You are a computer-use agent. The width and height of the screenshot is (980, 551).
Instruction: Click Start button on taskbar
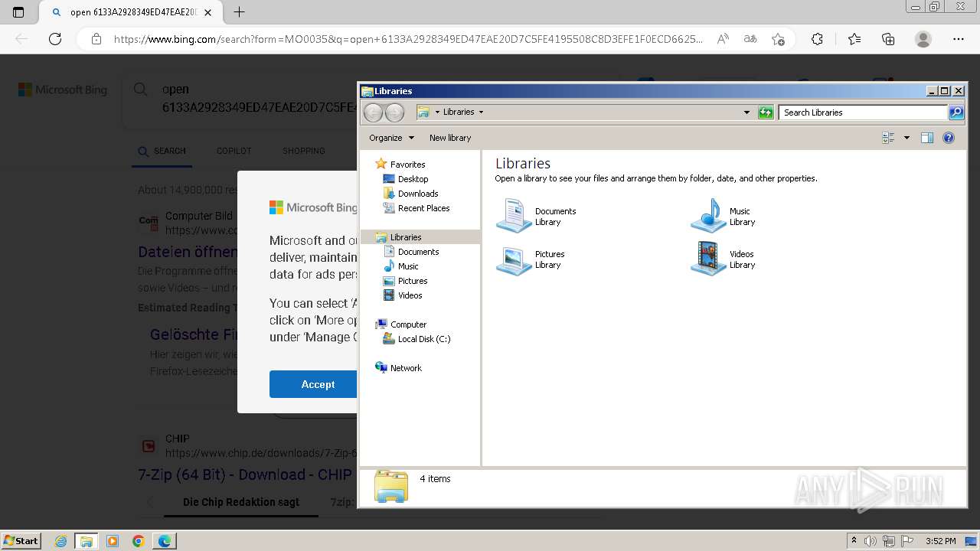(21, 541)
